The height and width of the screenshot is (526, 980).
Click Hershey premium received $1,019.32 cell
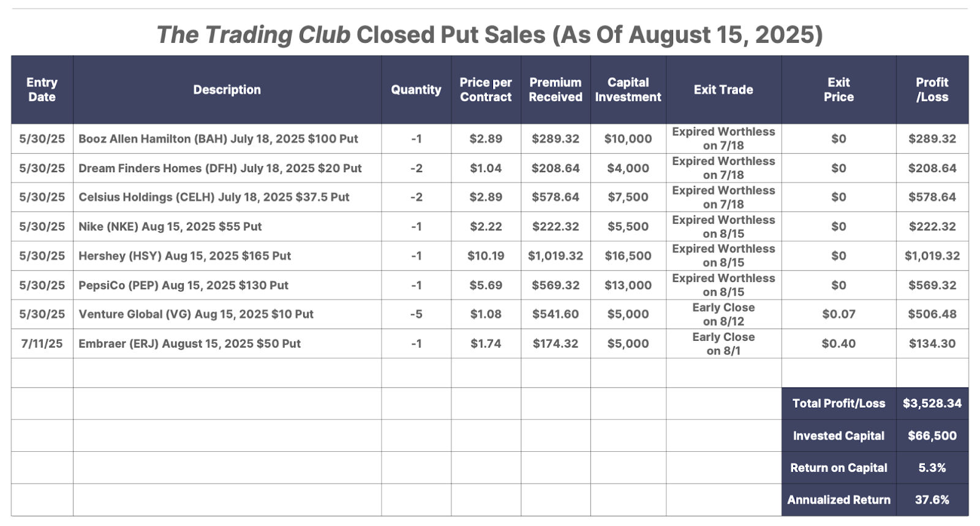coord(556,256)
